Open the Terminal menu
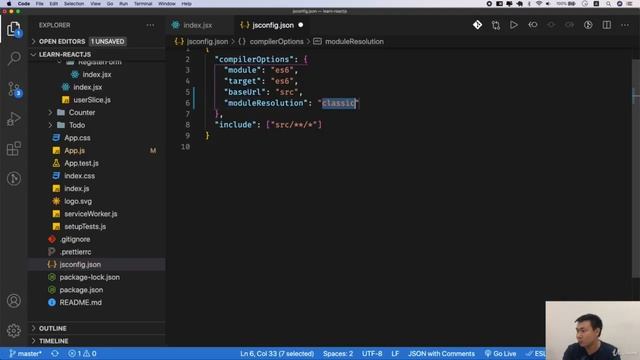This screenshot has width=640, height=360. 143,4
